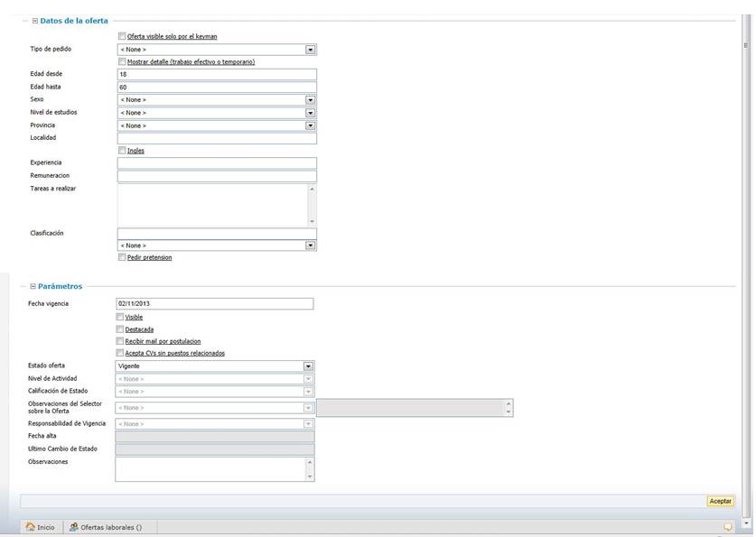Click the notification icon in bottom-right corner
Screen dimensions: 756x537
point(727,527)
